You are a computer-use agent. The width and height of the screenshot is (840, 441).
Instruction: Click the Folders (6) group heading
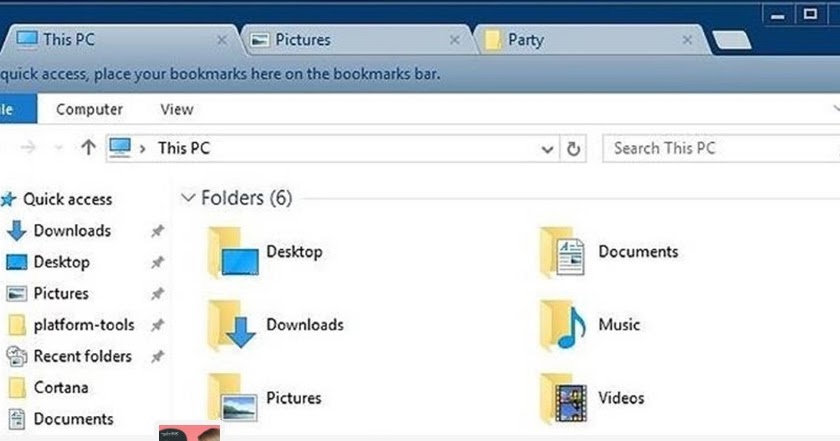246,198
